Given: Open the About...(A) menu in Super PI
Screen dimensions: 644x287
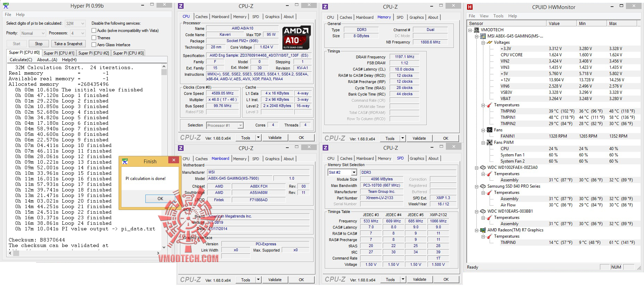Looking at the screenshot, I should pos(47,60).
